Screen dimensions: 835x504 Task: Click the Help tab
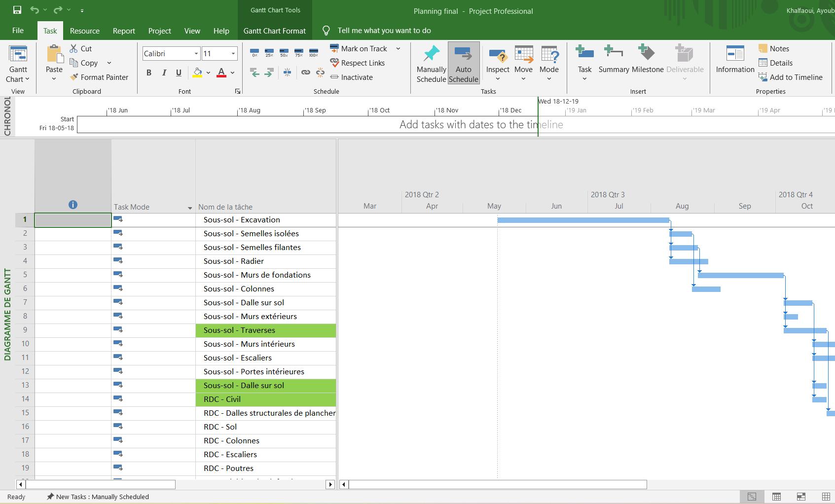click(x=221, y=31)
